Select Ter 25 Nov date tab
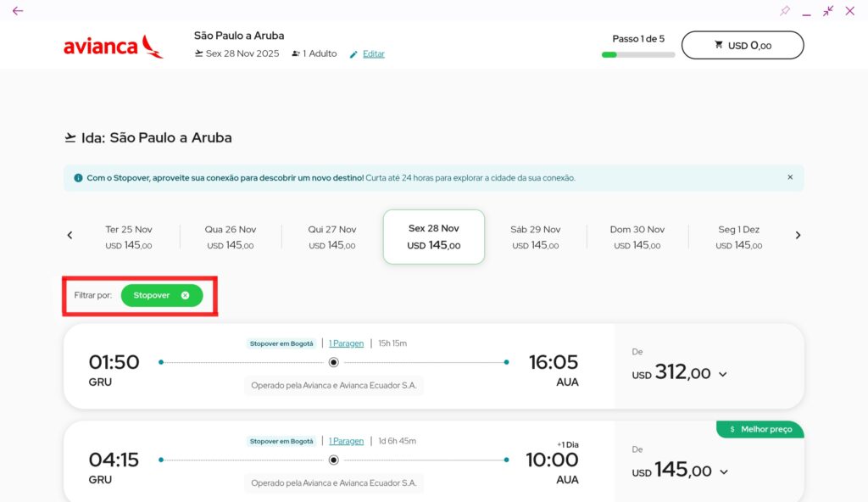The image size is (868, 502). click(129, 237)
